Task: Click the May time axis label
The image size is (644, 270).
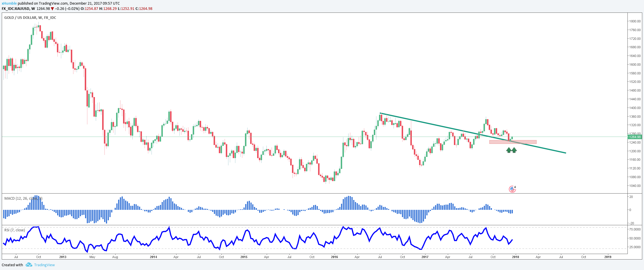Action: [x=92, y=257]
